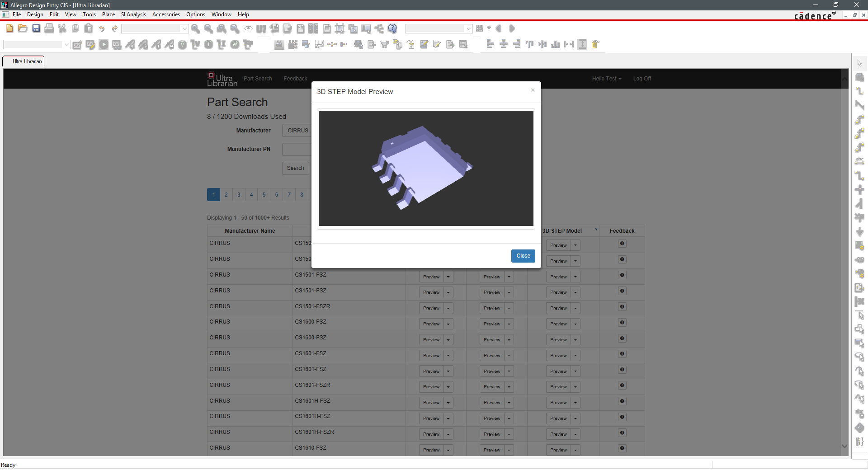Click the New document icon
Viewport: 868px width, 470px height.
[9, 28]
